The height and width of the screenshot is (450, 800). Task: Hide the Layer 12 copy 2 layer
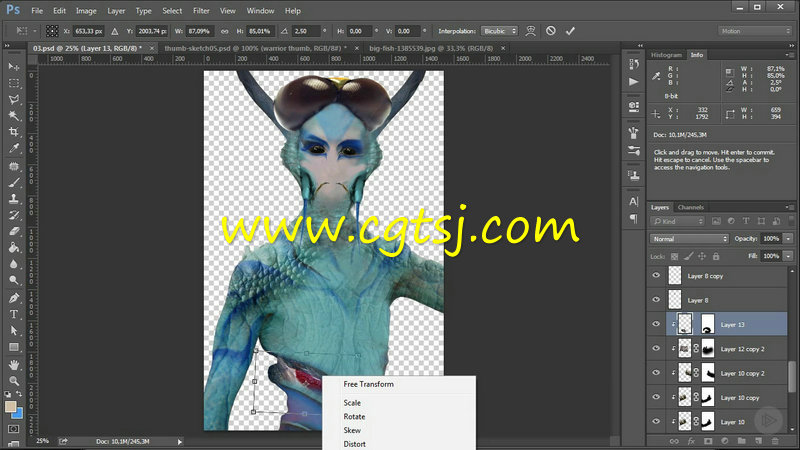pos(656,348)
